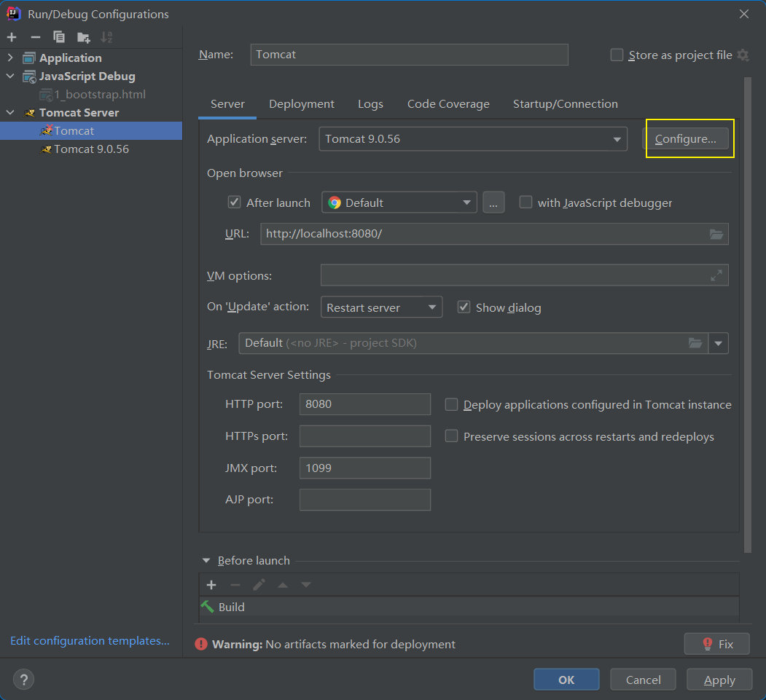Image resolution: width=766 pixels, height=700 pixels.
Task: Move the Before launch task down
Action: (306, 585)
